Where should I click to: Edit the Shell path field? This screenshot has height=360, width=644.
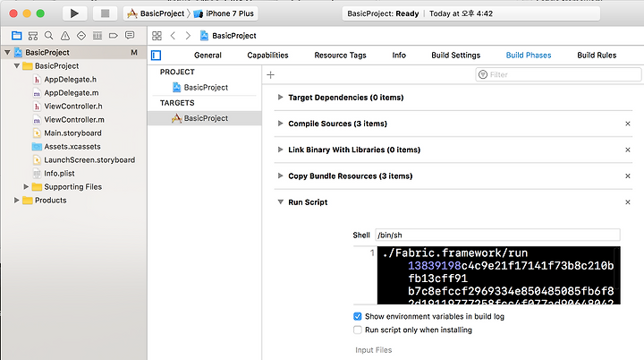[498, 235]
